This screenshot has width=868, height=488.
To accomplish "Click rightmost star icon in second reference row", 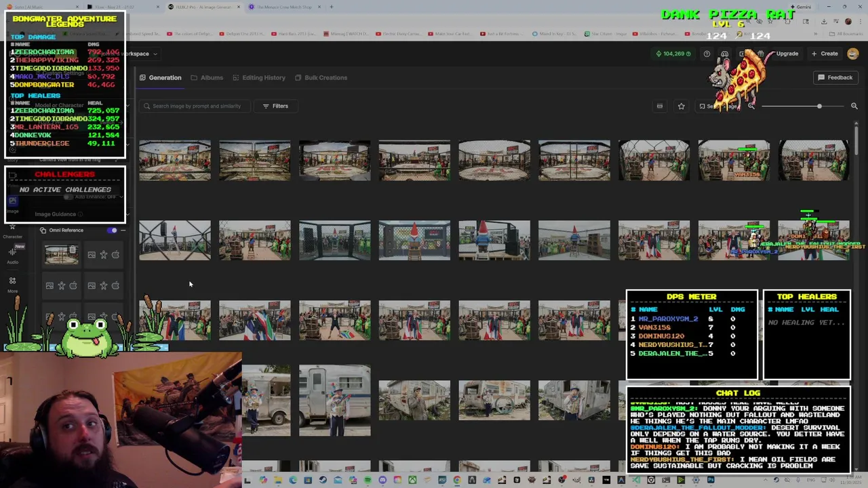I will [104, 286].
